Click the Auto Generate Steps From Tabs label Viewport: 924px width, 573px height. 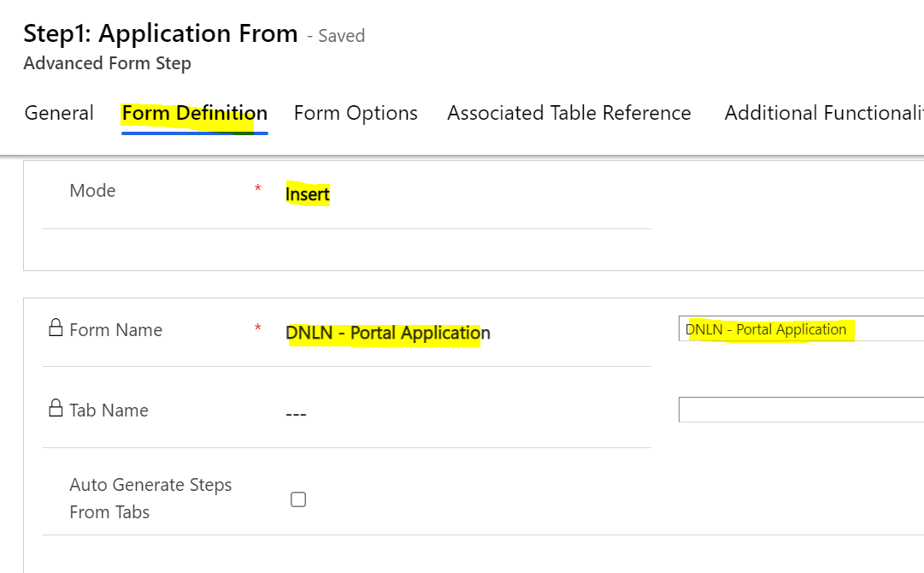(150, 498)
